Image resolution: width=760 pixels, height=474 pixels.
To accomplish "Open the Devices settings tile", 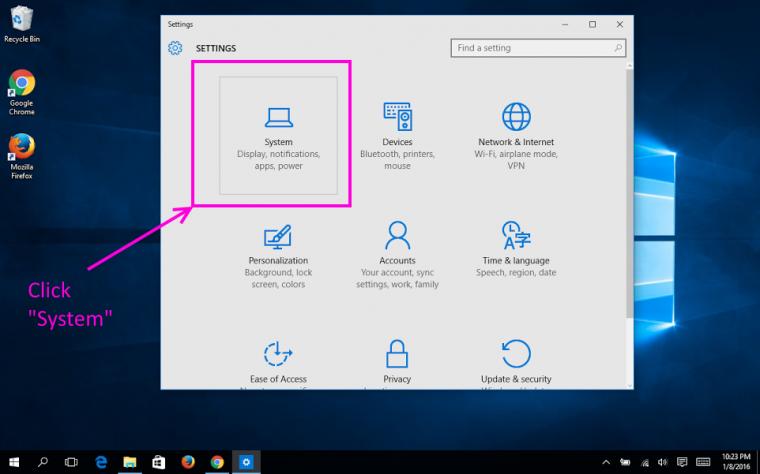I will (x=397, y=135).
